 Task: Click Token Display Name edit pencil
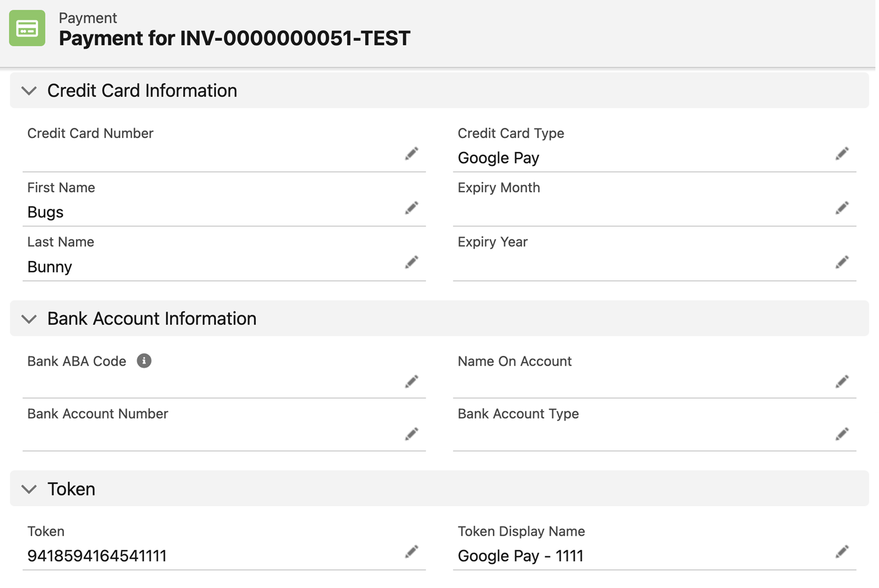841,552
